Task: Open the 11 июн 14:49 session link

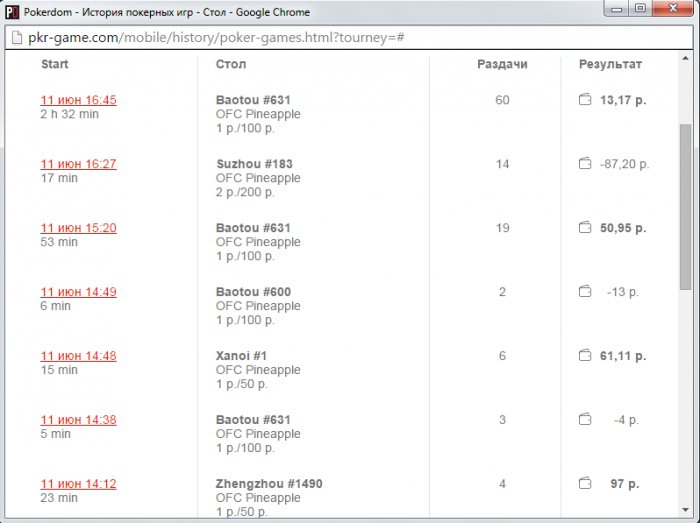Action: pos(79,292)
